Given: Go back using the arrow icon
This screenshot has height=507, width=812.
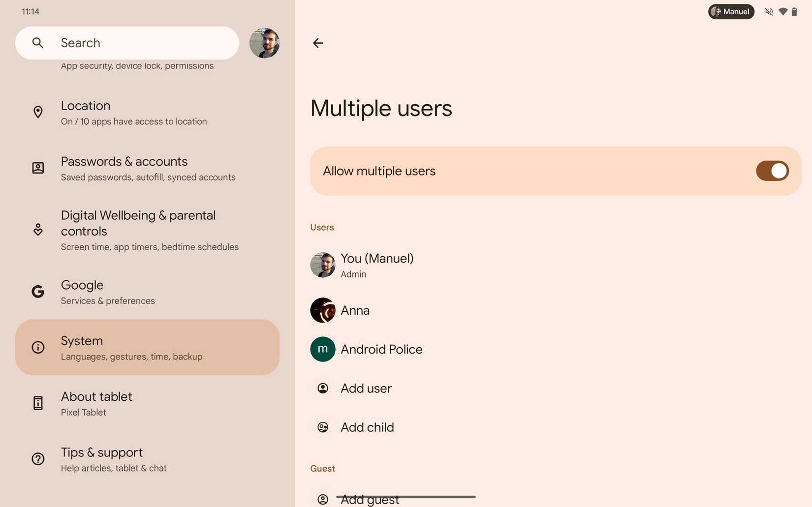Looking at the screenshot, I should click(x=318, y=43).
